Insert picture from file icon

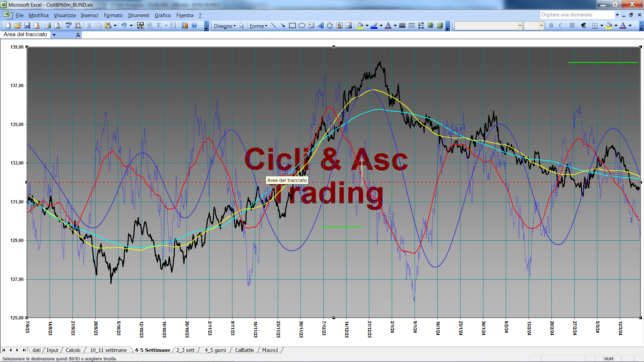[x=349, y=25]
